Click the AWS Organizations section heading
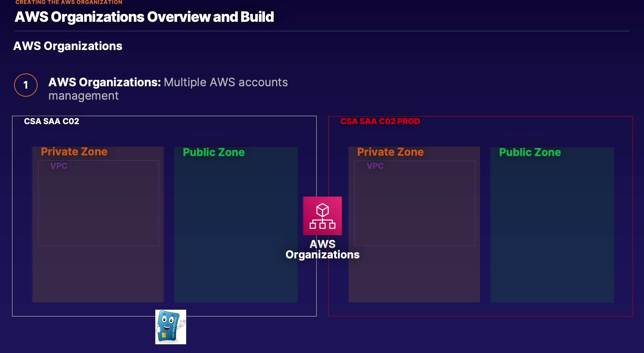This screenshot has height=353, width=644. (68, 46)
